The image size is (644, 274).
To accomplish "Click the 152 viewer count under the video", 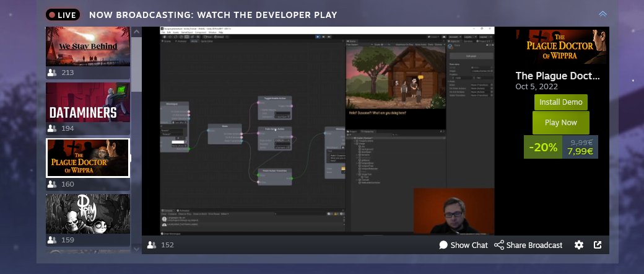I will coord(167,245).
